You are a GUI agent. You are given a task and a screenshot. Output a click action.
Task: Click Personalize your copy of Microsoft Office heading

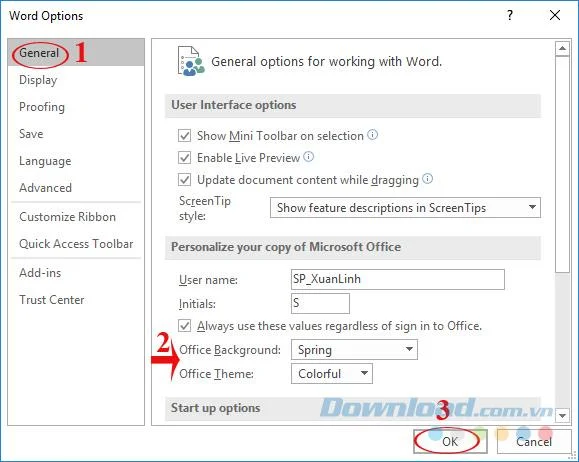[286, 247]
